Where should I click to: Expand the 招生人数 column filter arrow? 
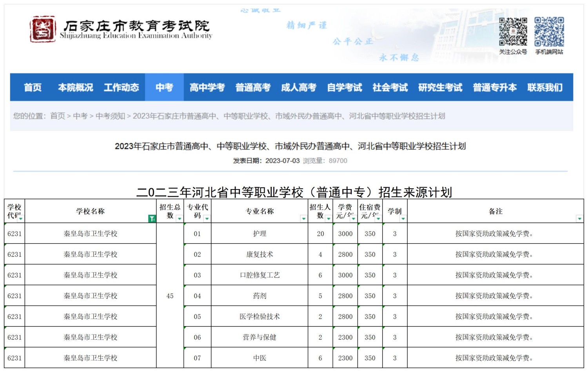click(328, 219)
